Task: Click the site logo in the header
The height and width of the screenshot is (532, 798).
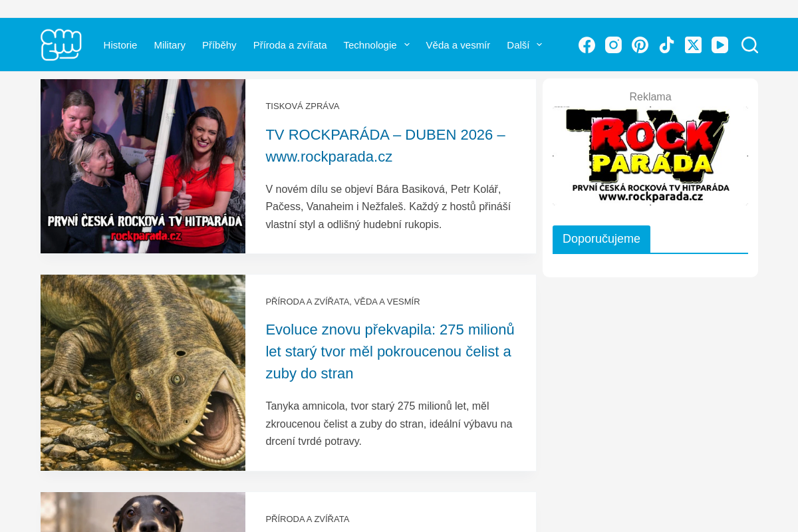Action: pyautogui.click(x=61, y=45)
